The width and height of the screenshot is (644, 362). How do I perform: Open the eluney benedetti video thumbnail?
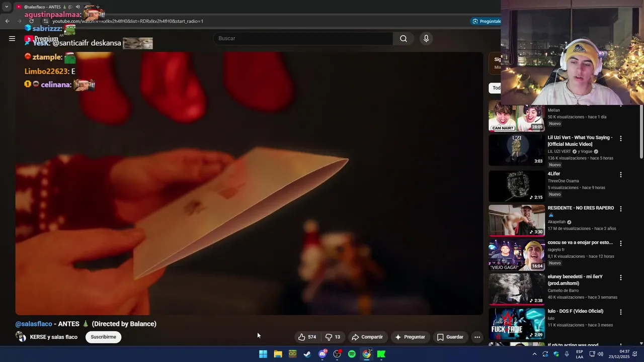(x=517, y=289)
